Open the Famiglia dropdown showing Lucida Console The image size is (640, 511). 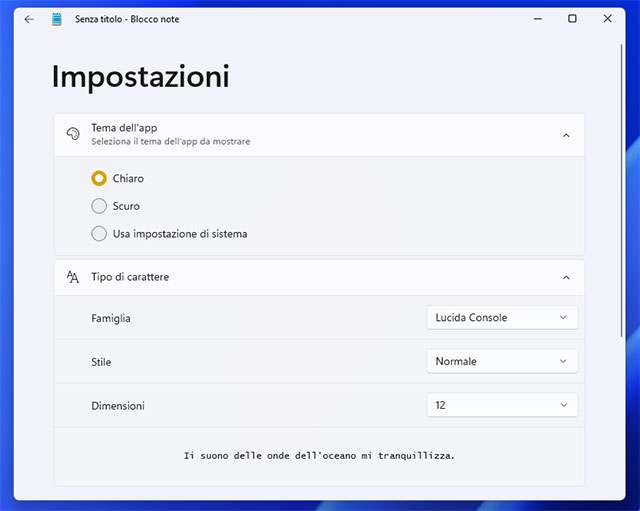click(x=502, y=318)
